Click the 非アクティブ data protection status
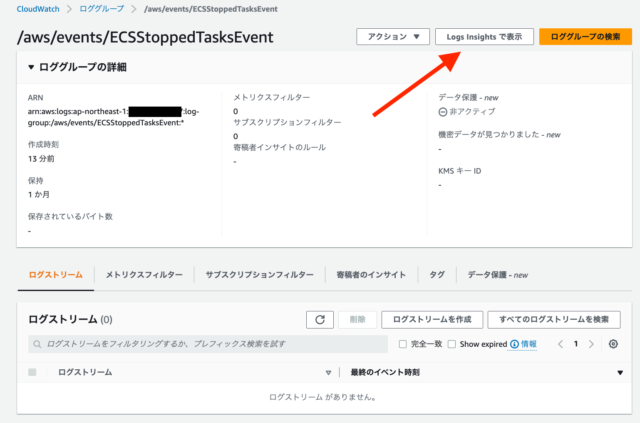Image resolution: width=640 pixels, height=423 pixels. coord(467,111)
